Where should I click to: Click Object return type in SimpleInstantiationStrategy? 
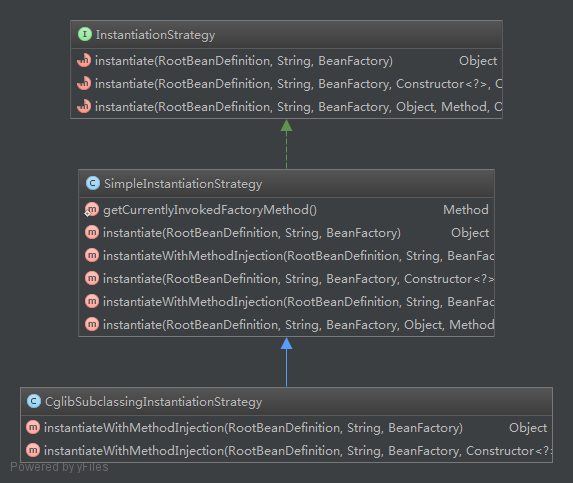(x=470, y=233)
